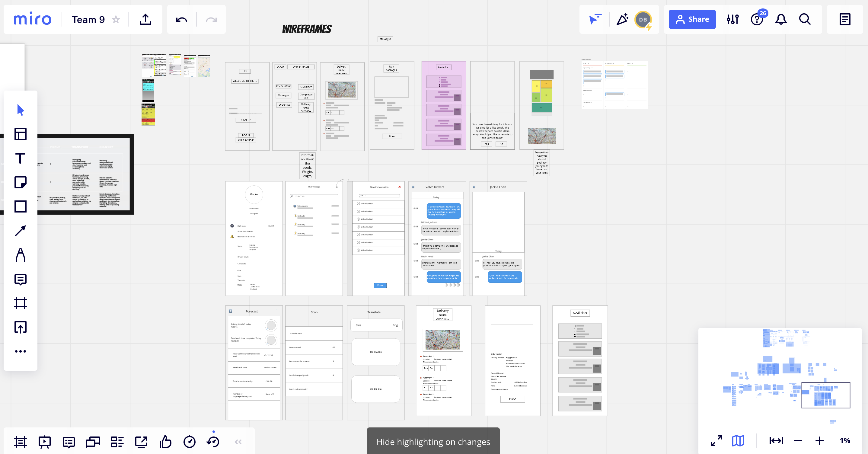This screenshot has width=868, height=454.
Task: Select the Text tool
Action: tap(21, 158)
